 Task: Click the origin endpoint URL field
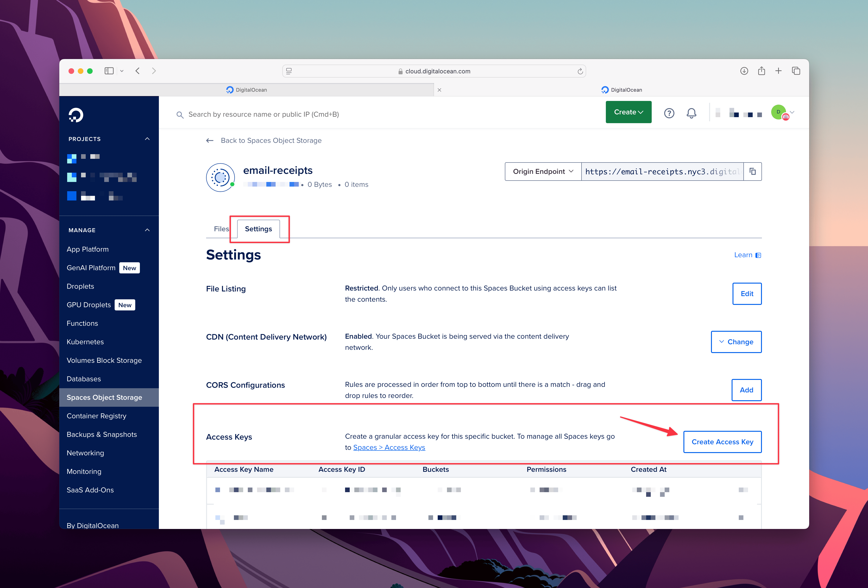point(662,171)
